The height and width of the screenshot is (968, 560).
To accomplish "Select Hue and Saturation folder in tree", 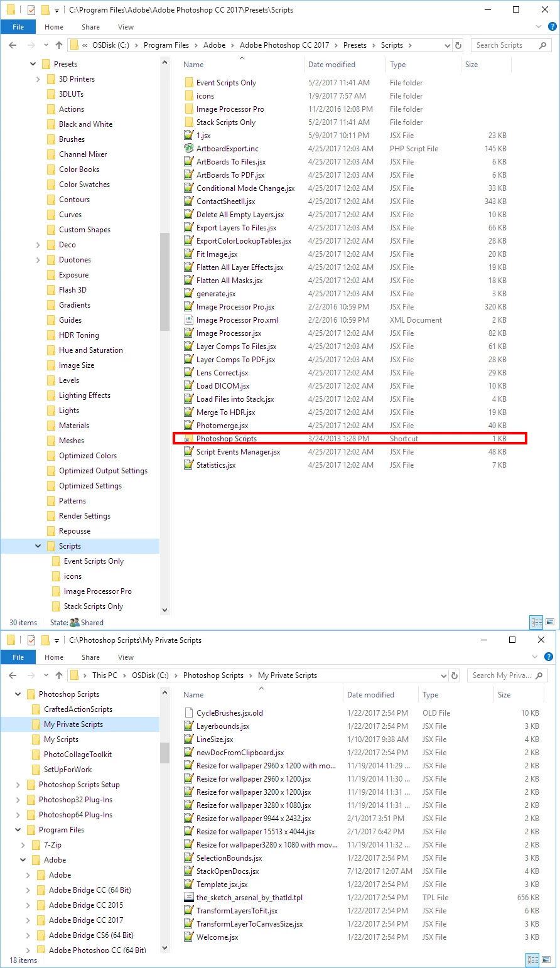I will [90, 350].
